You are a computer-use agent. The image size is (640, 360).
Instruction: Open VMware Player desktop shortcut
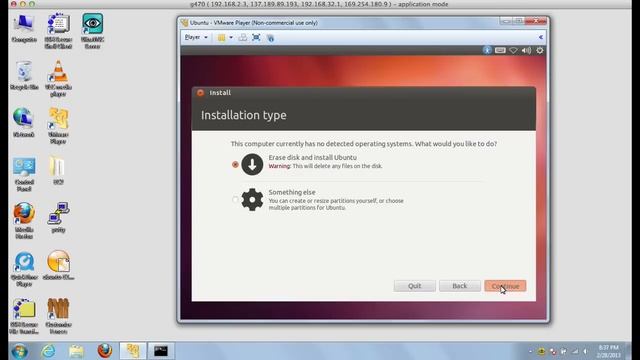coord(58,126)
